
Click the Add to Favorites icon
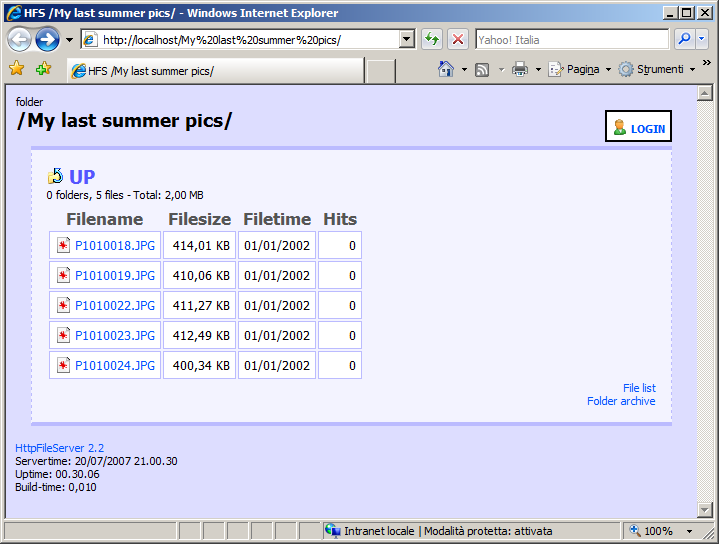43,69
